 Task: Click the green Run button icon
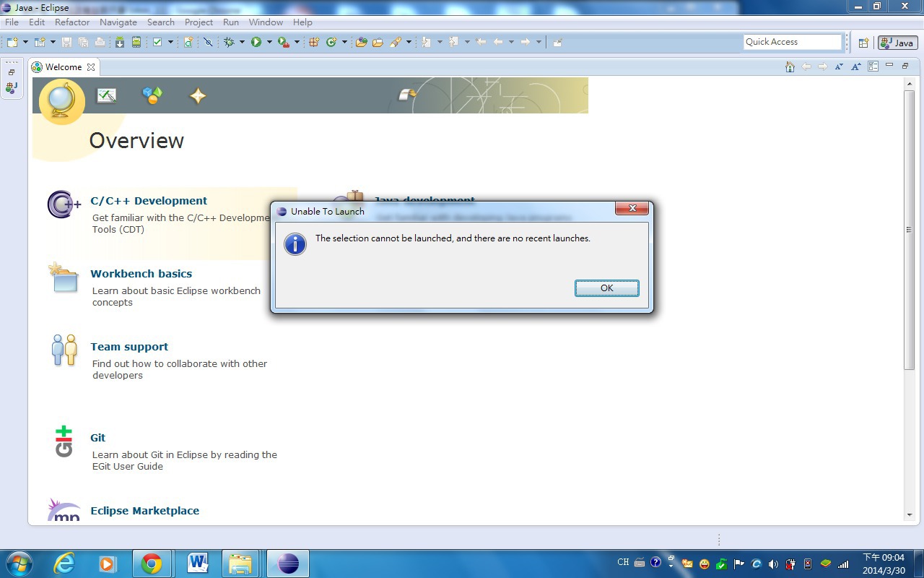[256, 42]
